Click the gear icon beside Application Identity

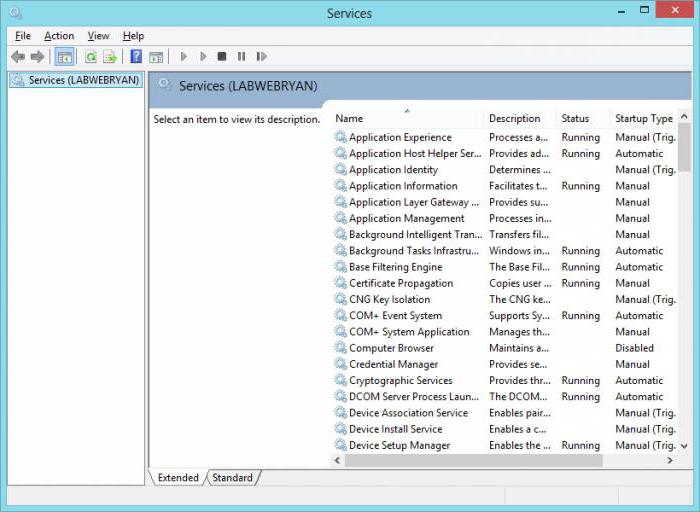(341, 170)
